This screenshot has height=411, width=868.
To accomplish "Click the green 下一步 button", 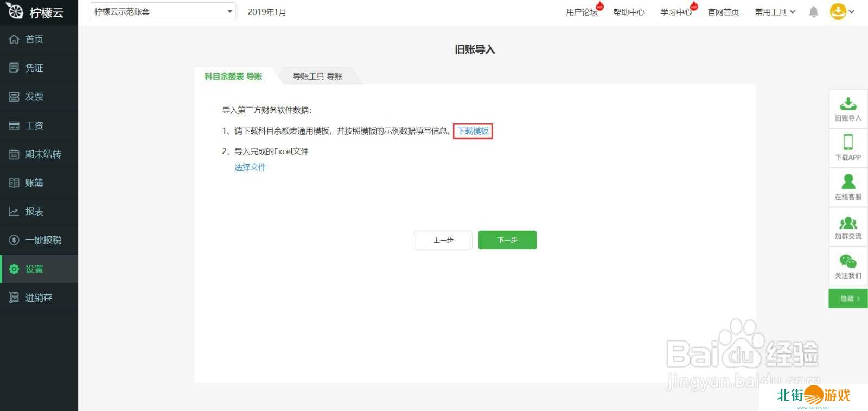I will [x=507, y=240].
